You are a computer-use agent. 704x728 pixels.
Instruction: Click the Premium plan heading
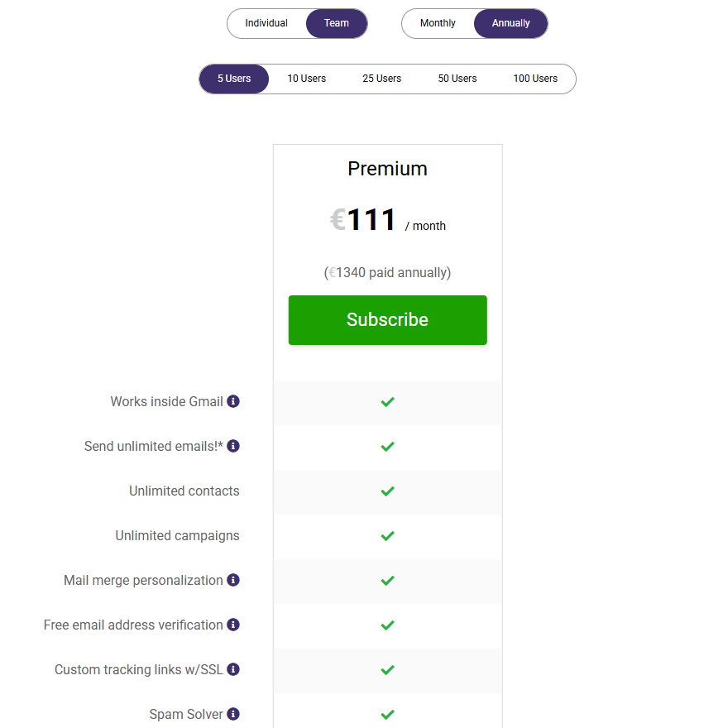pyautogui.click(x=387, y=169)
